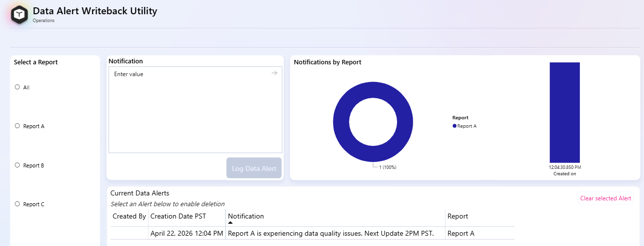Click the Report A legend swatch
The width and height of the screenshot is (644, 246).
[454, 126]
